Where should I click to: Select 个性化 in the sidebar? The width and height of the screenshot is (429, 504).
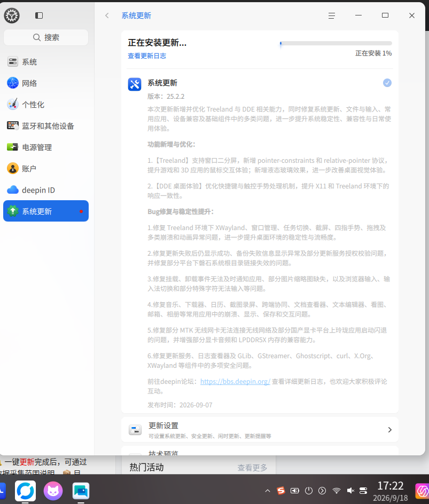[x=46, y=105]
